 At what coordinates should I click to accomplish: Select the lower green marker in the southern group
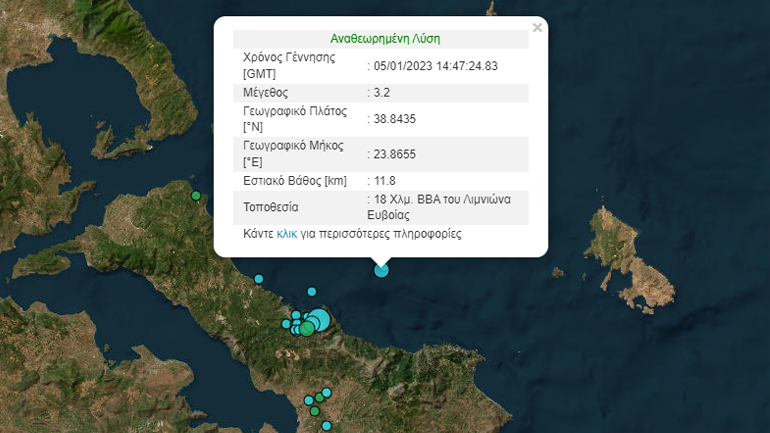(x=315, y=411)
